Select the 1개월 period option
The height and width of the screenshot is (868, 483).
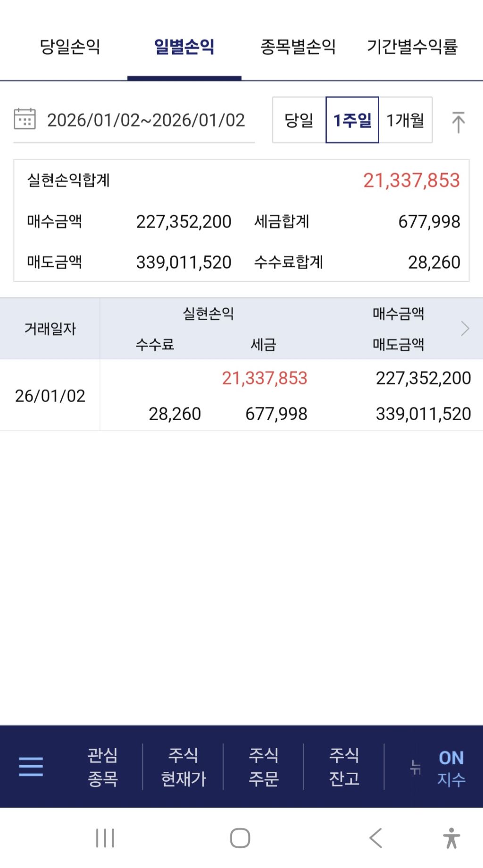(406, 120)
